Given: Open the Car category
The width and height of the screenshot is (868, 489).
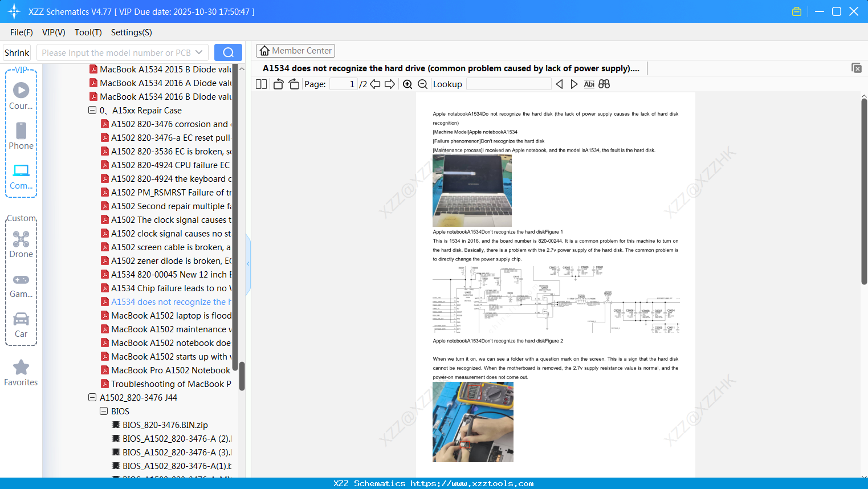Looking at the screenshot, I should coord(21,324).
